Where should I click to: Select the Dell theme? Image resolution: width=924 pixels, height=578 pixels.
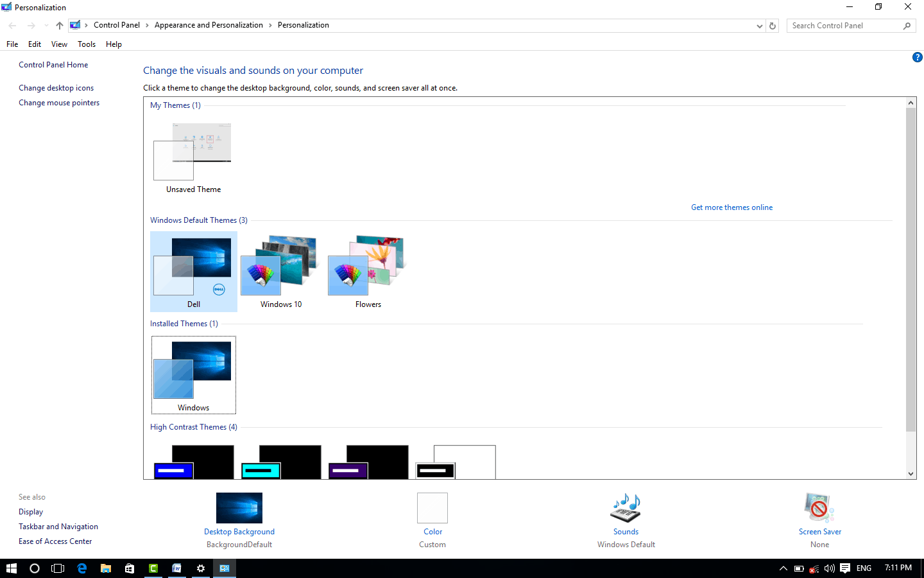[193, 272]
